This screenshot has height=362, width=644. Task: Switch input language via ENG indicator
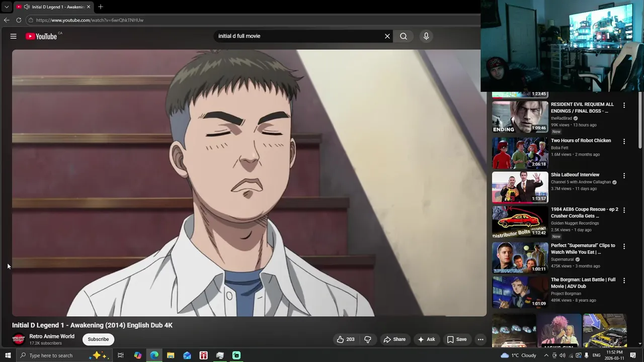click(x=597, y=355)
